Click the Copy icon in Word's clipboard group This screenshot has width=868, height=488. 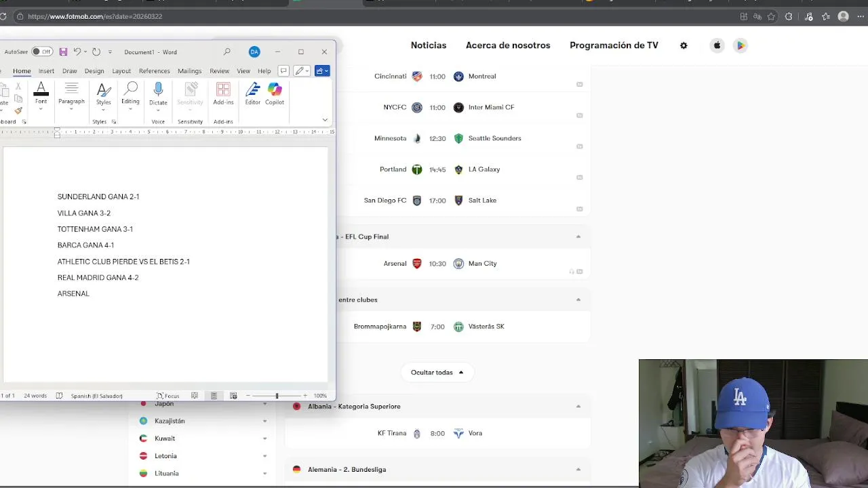[18, 98]
